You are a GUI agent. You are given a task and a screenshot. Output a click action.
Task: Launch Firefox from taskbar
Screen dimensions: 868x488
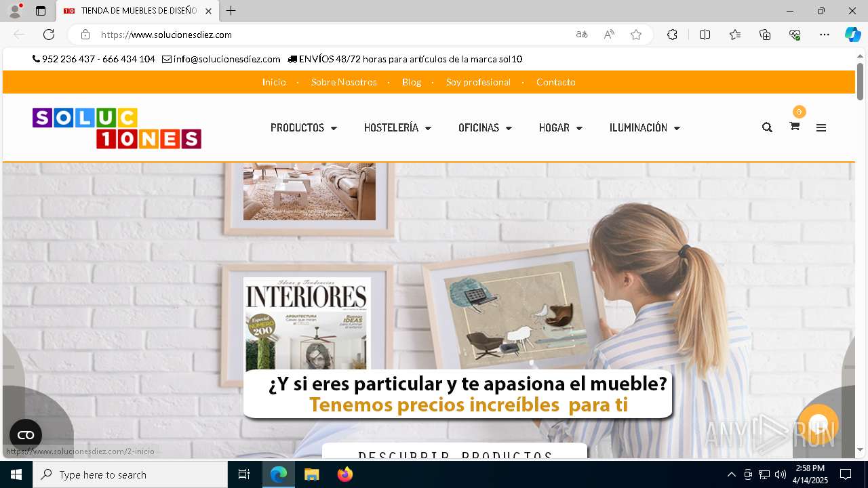(344, 474)
